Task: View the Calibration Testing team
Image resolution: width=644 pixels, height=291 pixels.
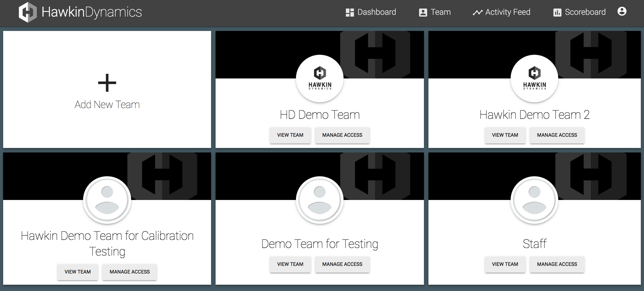Action: click(x=77, y=272)
